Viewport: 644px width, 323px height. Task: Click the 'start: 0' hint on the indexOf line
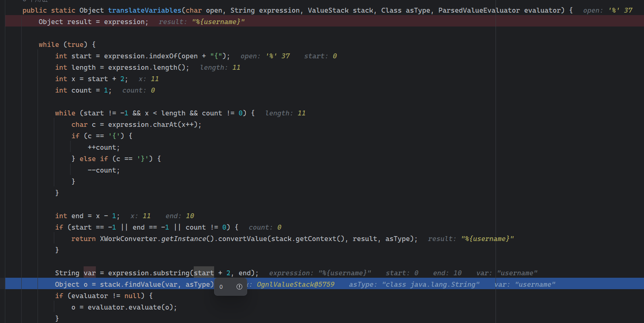click(321, 56)
